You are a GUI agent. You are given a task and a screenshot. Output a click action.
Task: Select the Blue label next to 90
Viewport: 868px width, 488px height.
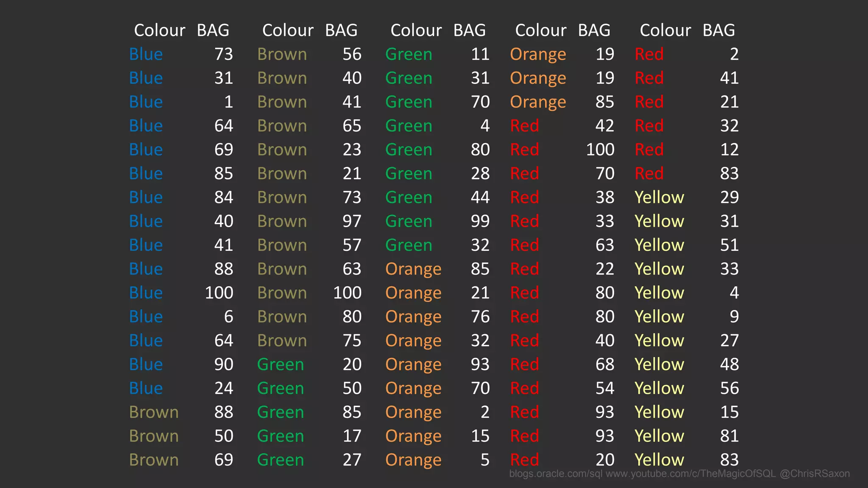pos(146,364)
